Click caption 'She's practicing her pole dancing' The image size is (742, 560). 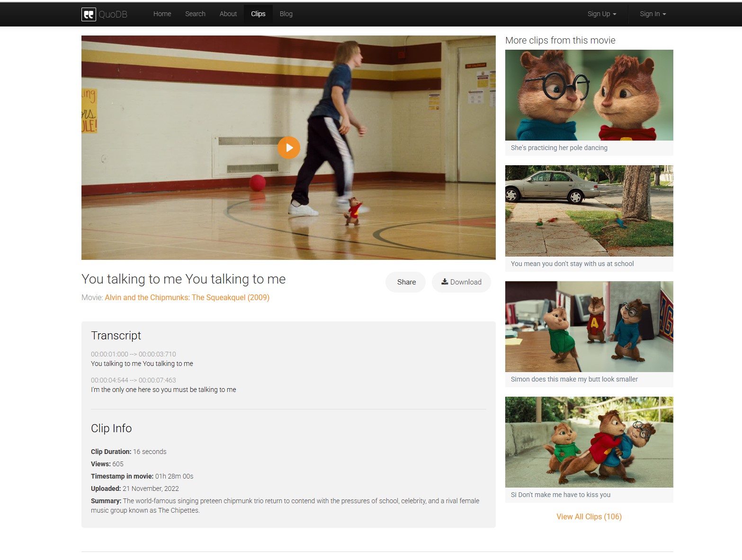[559, 148]
